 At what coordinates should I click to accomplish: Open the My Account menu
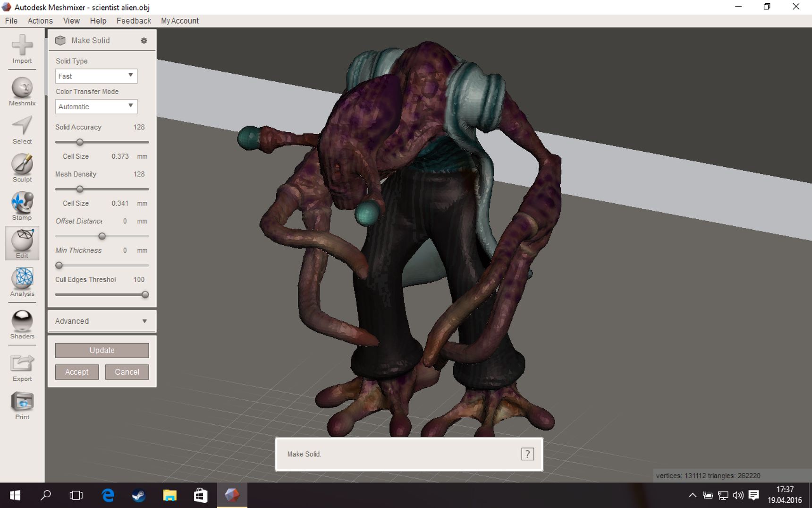(x=180, y=21)
